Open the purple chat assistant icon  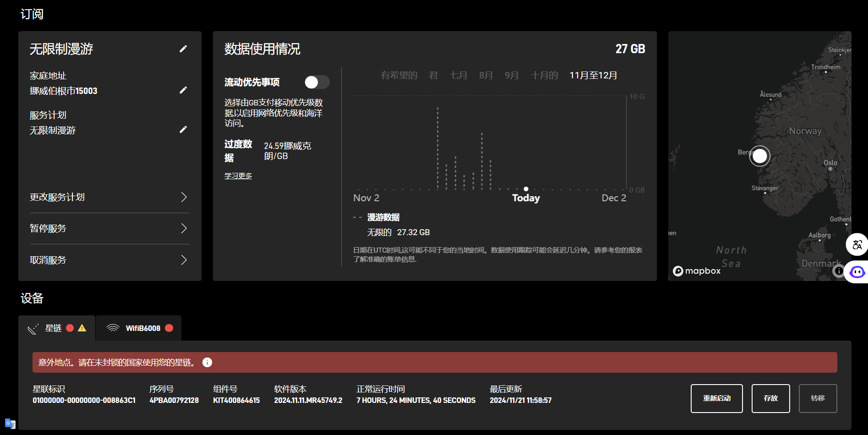(857, 272)
